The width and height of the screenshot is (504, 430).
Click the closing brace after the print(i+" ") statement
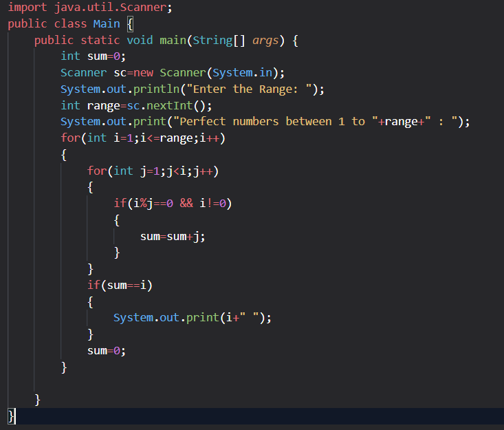tap(90, 334)
